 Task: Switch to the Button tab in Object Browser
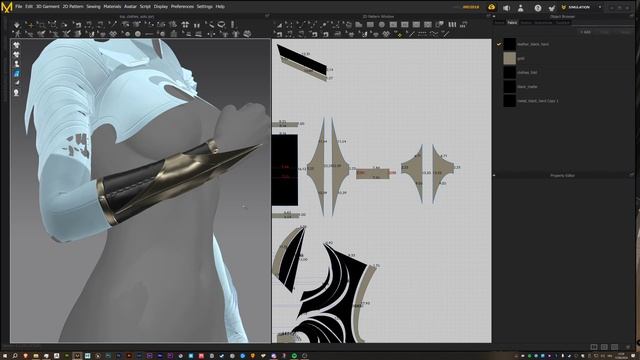pyautogui.click(x=526, y=23)
